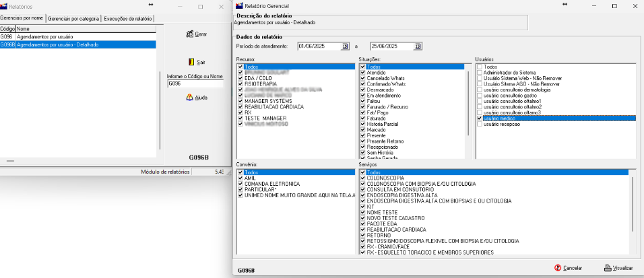The height and width of the screenshot is (278, 644).
Task: Toggle ENDOSCOPIA DIGESTIVA ALTA checkbox
Action: [x=362, y=195]
